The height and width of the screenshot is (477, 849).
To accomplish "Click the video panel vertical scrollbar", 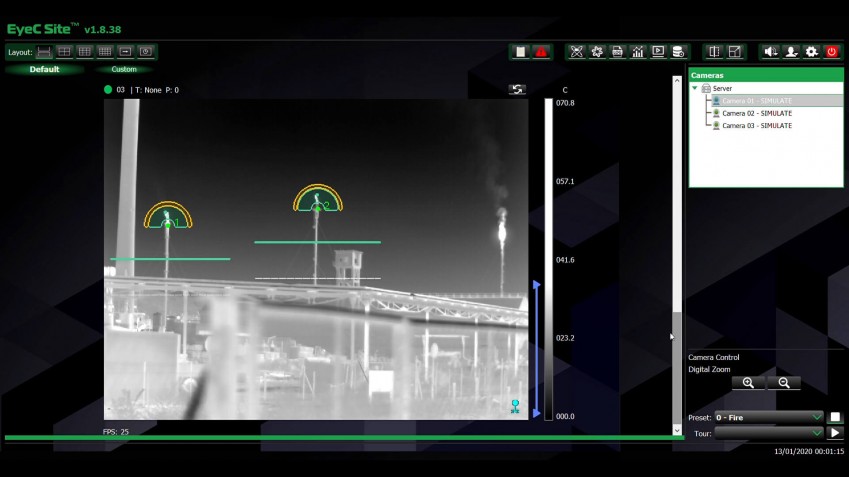I will 677,250.
